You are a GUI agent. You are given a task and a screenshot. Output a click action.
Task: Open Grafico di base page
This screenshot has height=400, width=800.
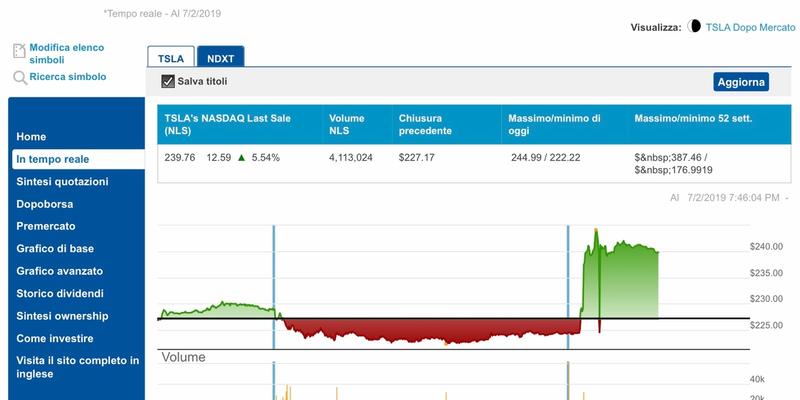click(55, 248)
